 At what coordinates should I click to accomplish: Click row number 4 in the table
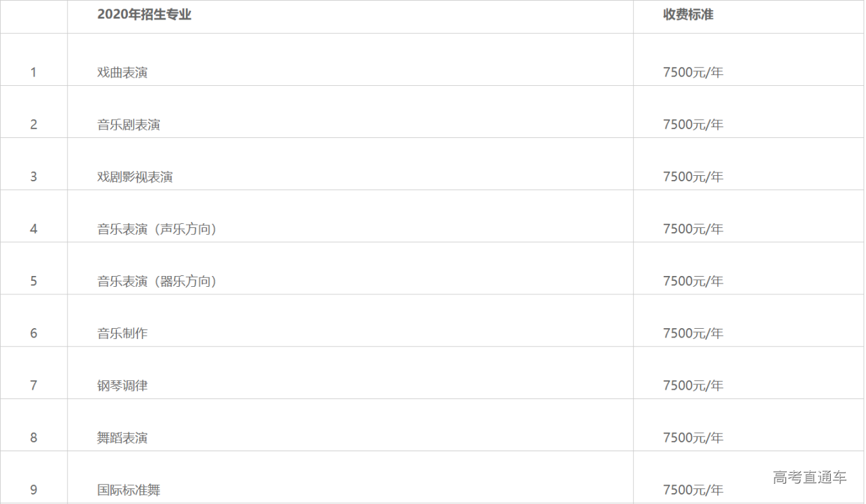[x=34, y=229]
